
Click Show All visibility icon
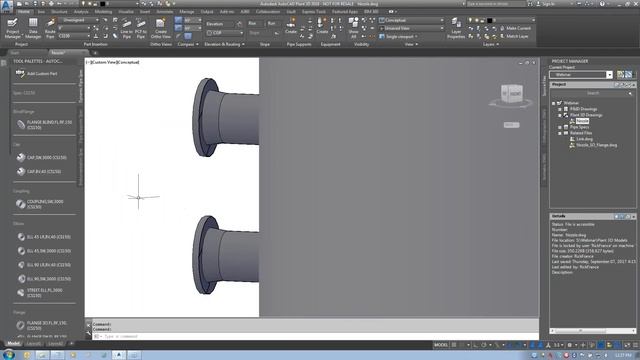(353, 28)
